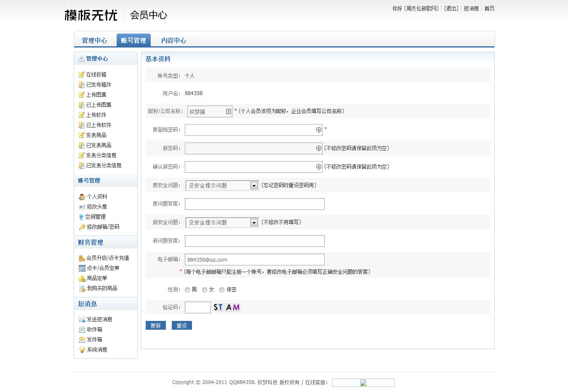This screenshot has width=568, height=392.
Task: Click the 电子邮箱 input field
Action: point(254,260)
